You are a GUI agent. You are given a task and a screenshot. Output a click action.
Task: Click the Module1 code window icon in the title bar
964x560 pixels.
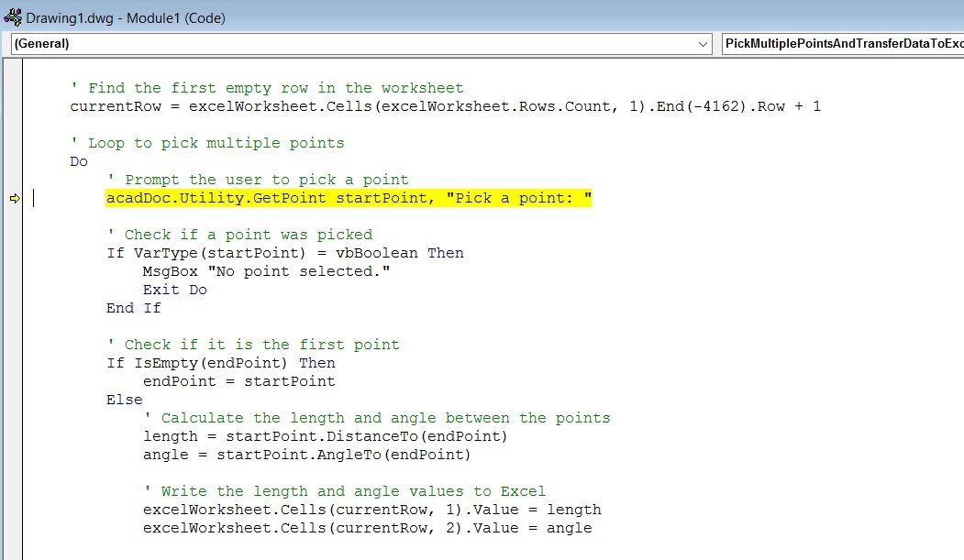click(12, 17)
